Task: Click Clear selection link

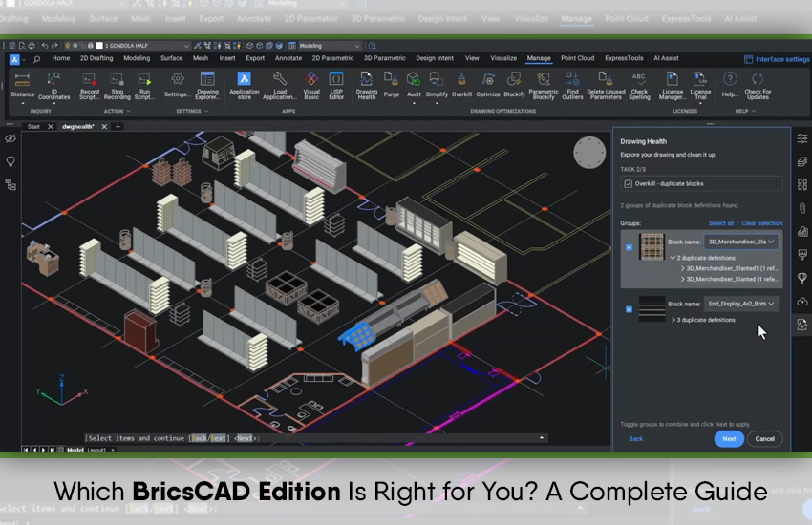Action: point(761,223)
